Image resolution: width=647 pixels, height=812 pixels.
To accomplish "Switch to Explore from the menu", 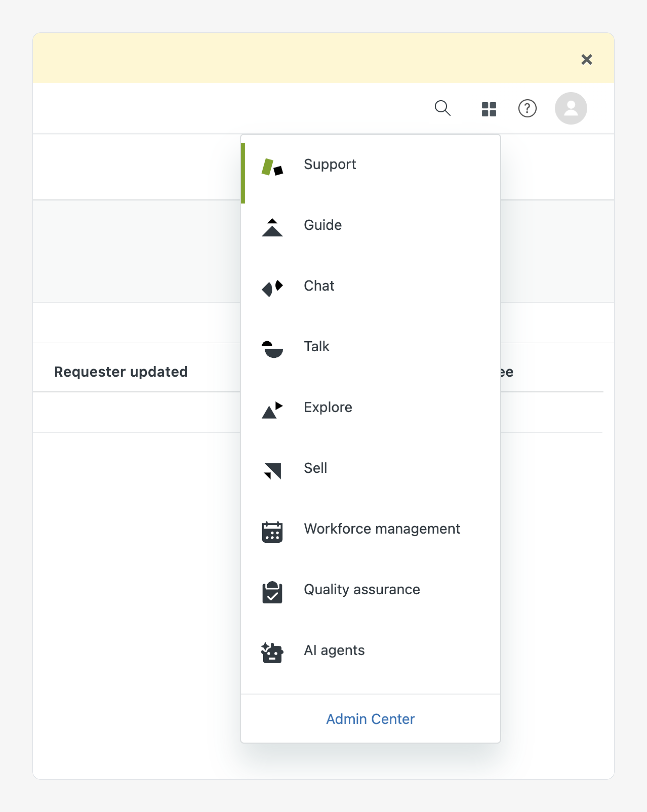I will click(328, 407).
